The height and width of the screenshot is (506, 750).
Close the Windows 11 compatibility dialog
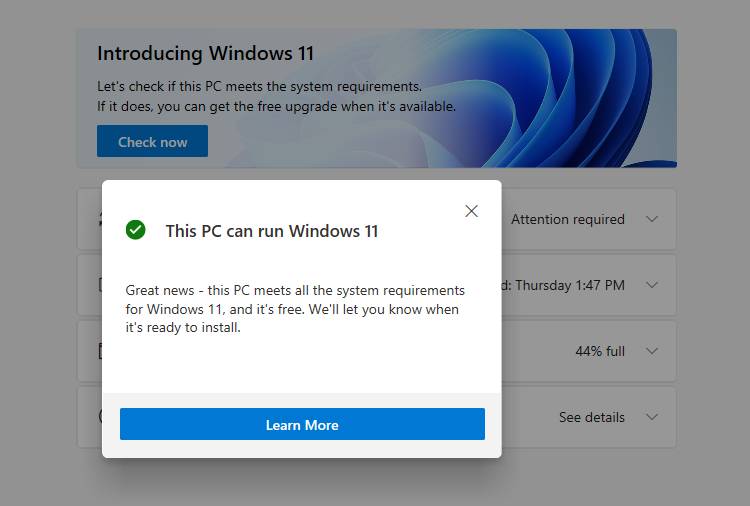point(471,211)
